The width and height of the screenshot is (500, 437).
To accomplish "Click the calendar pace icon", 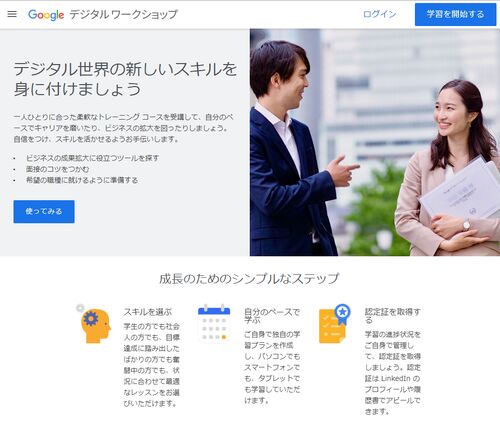I will pos(214,323).
